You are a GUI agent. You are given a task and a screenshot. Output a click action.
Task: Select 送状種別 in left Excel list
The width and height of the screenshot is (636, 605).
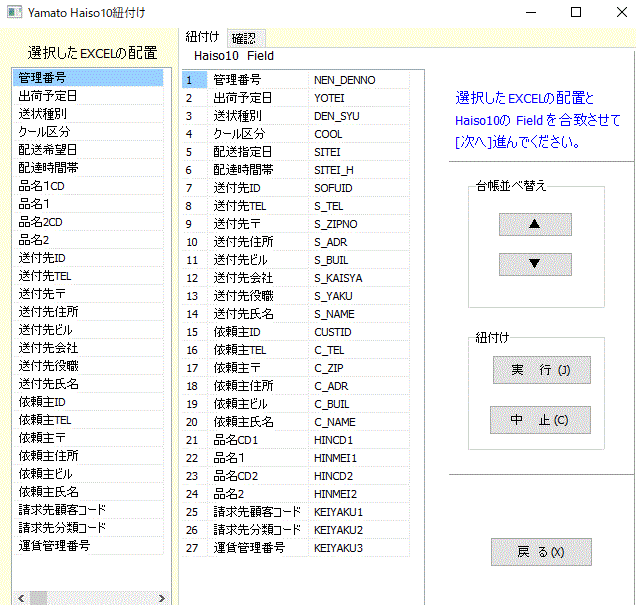coord(88,114)
